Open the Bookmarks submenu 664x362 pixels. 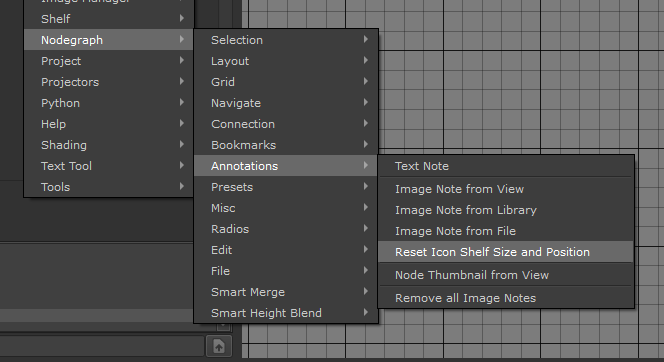(286, 145)
